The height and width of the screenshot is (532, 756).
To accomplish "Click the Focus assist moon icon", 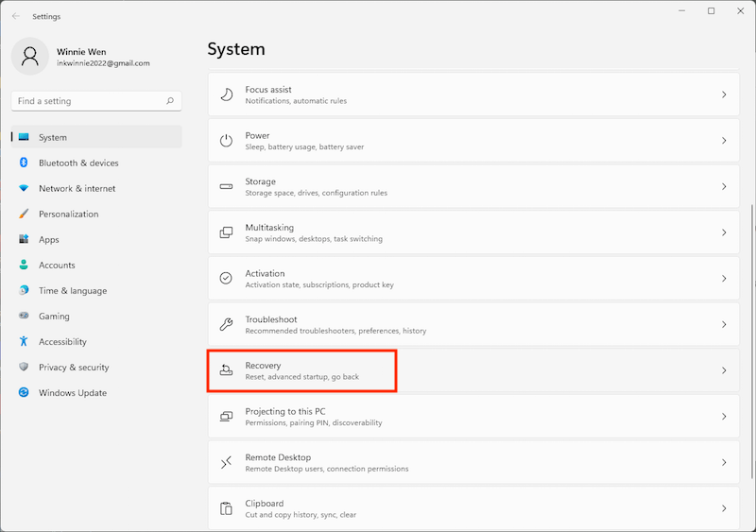I will [227, 94].
